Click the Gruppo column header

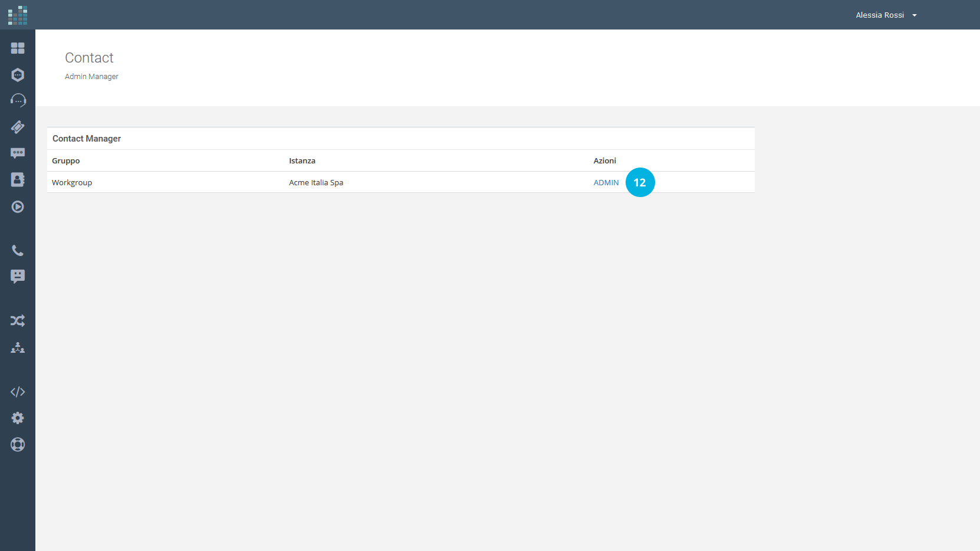(x=66, y=161)
